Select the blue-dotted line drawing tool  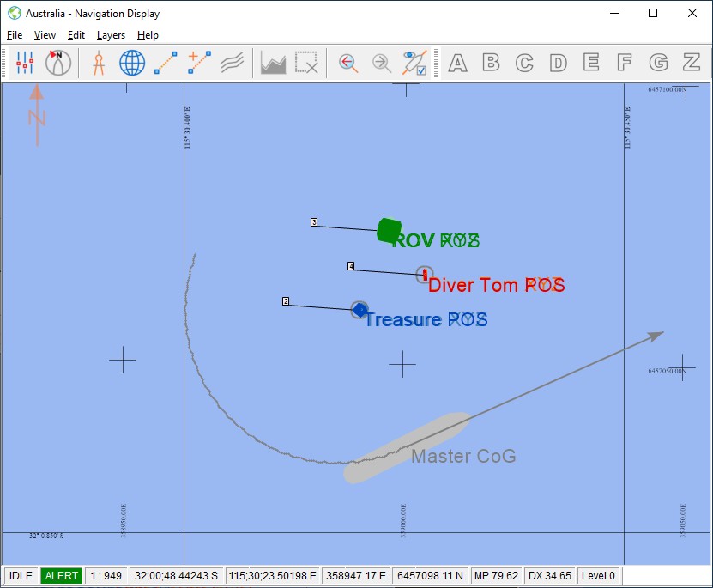point(166,63)
